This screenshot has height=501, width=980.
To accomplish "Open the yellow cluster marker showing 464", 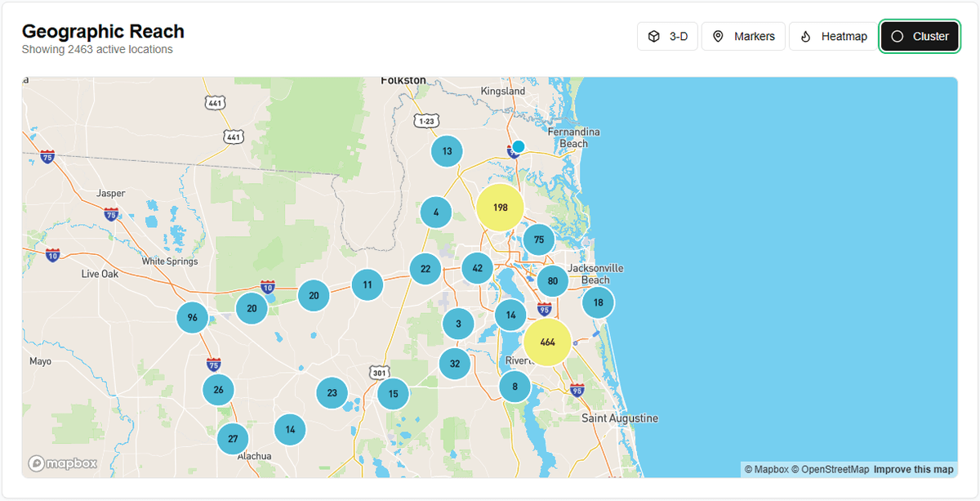I will pos(549,342).
